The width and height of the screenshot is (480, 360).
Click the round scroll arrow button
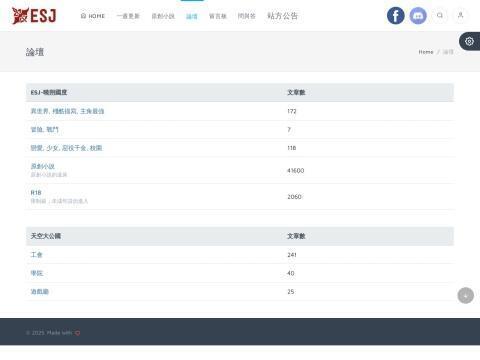tap(466, 296)
